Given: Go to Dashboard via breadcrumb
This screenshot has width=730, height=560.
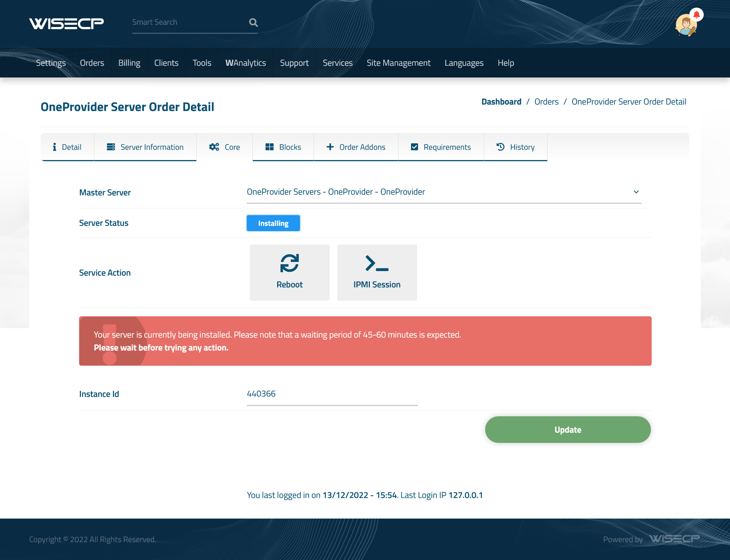Looking at the screenshot, I should point(501,102).
